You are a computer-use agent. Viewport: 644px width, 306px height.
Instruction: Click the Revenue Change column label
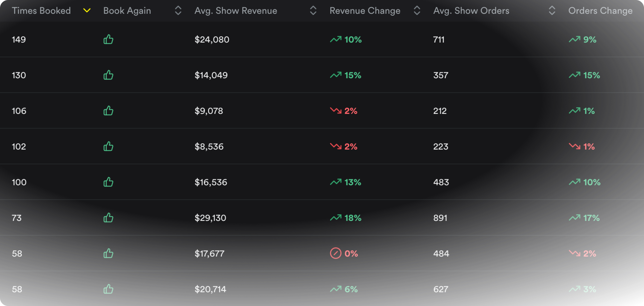pos(365,11)
